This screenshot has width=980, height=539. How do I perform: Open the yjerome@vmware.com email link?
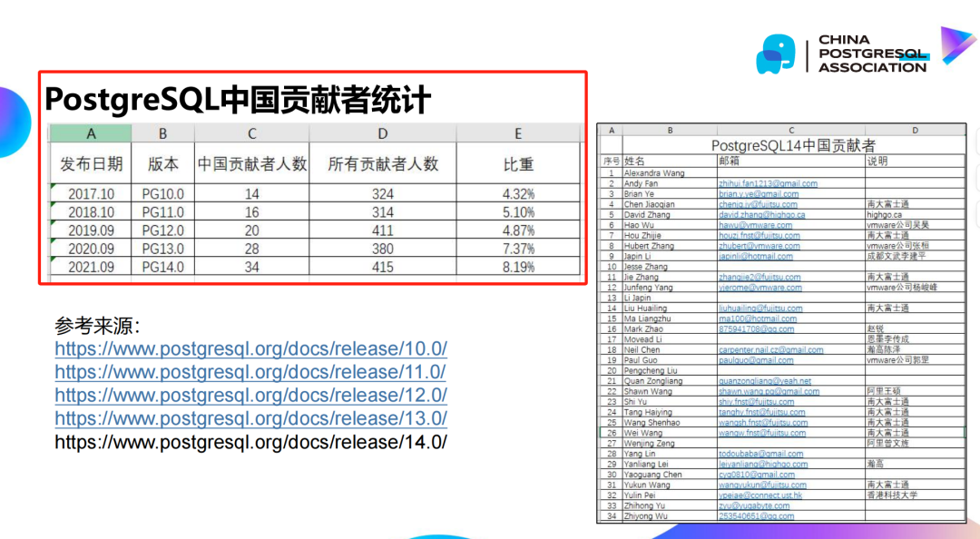pyautogui.click(x=760, y=288)
